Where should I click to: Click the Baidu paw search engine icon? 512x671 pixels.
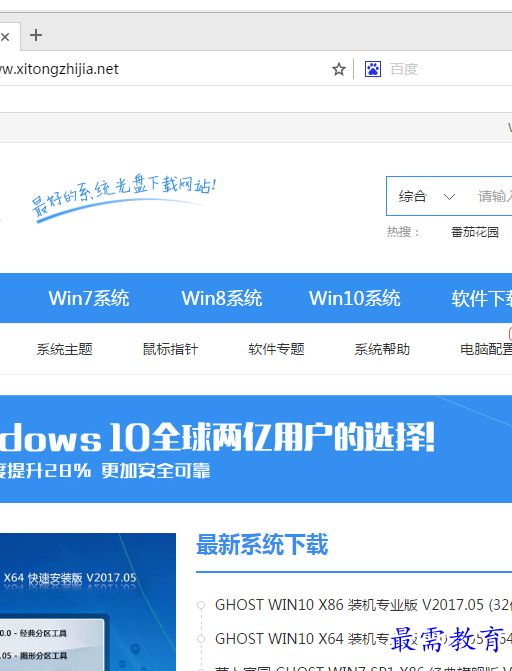tap(373, 69)
